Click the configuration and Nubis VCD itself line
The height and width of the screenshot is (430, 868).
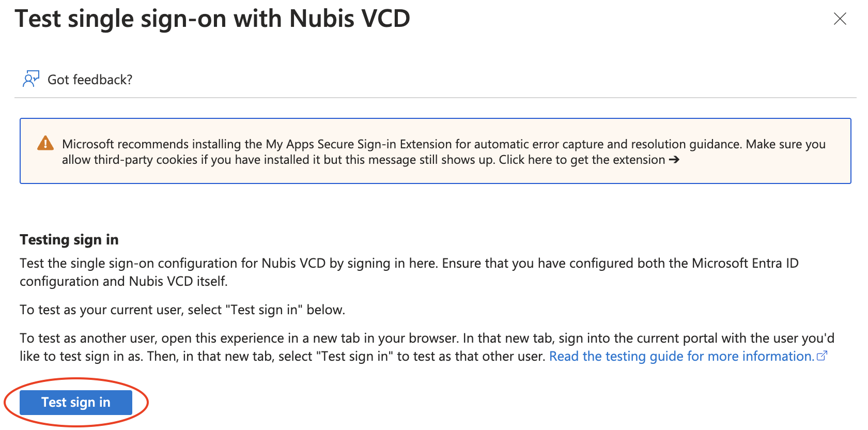[x=123, y=281]
